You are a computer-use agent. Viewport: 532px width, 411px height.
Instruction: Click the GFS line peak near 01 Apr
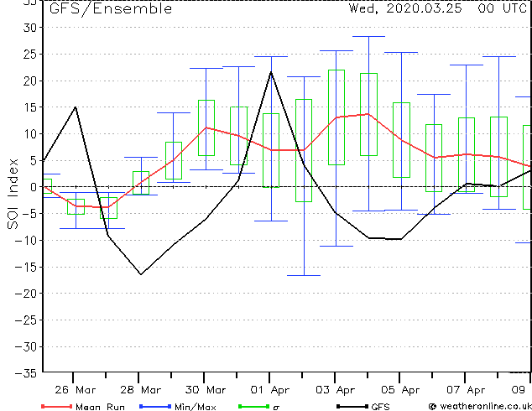271,72
